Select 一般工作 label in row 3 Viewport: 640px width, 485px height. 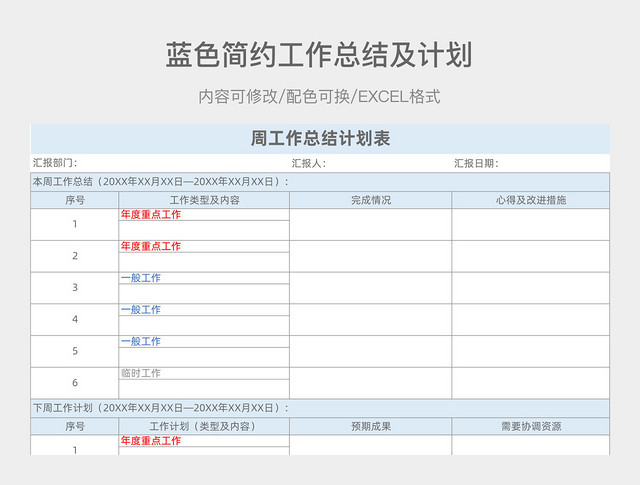(x=141, y=278)
